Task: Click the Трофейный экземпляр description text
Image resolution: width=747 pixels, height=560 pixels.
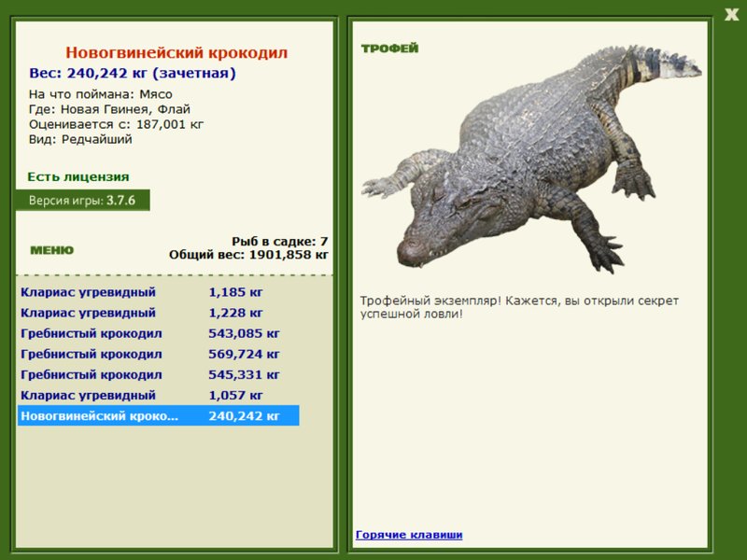Action: pyautogui.click(x=519, y=307)
